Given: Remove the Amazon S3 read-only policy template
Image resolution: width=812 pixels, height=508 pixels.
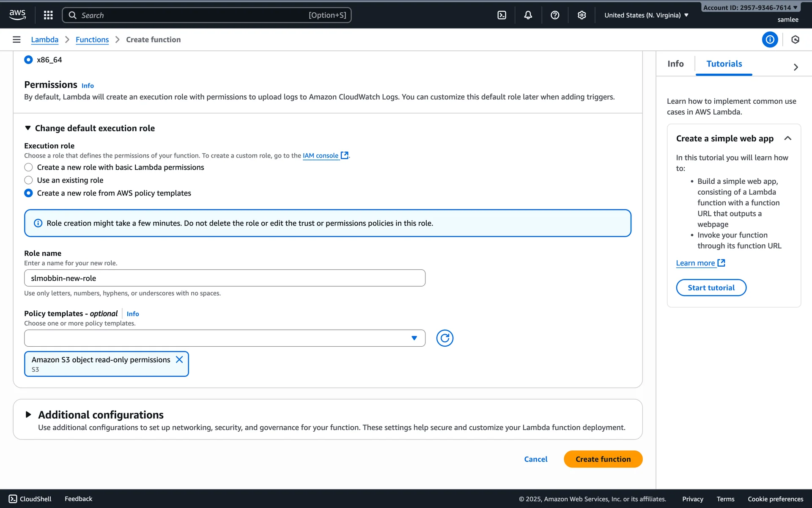Looking at the screenshot, I should click(179, 359).
